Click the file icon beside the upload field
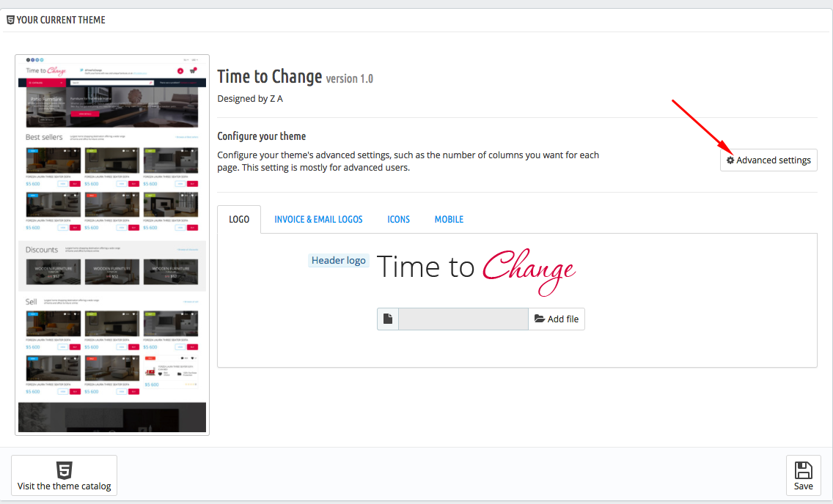 (388, 319)
